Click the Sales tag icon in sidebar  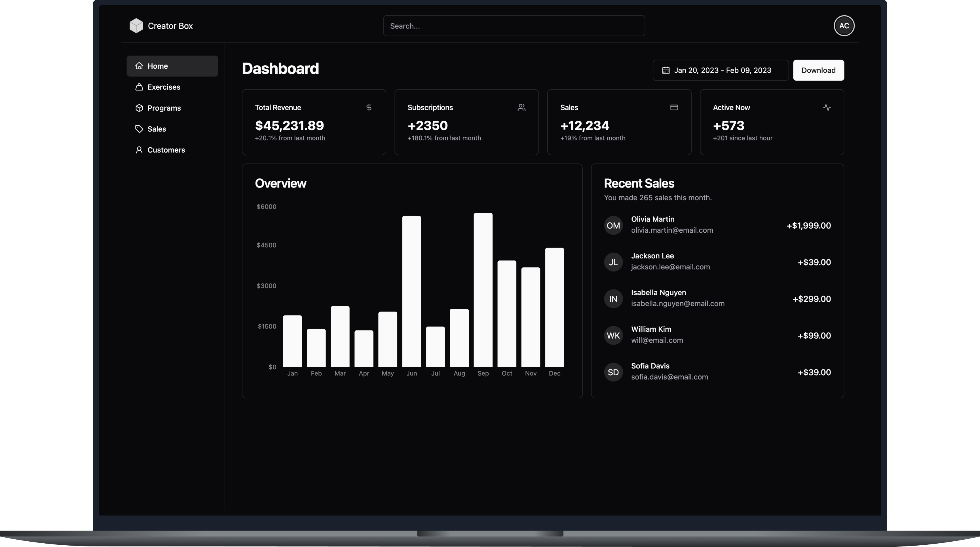pyautogui.click(x=139, y=129)
